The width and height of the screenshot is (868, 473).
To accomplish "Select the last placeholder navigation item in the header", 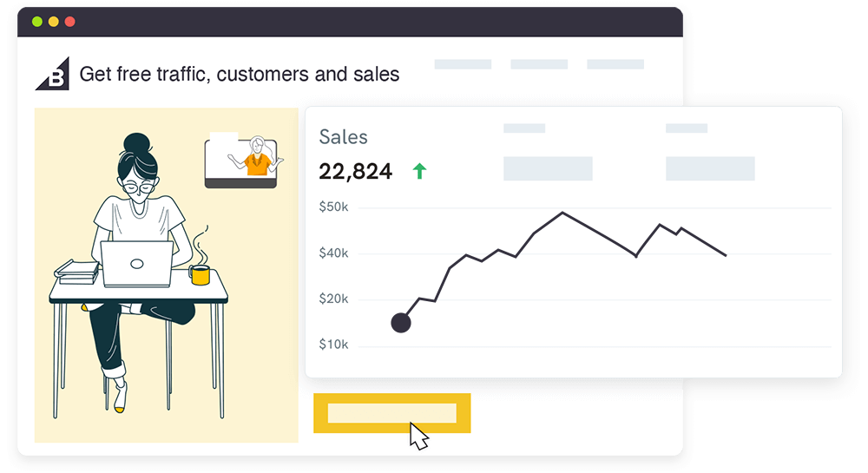I will [x=615, y=64].
